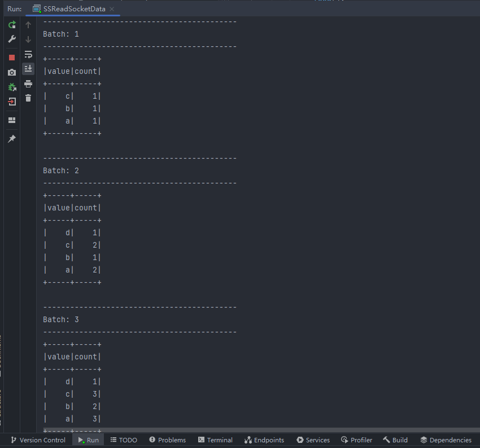Image resolution: width=480 pixels, height=448 pixels.
Task: Clear all console output with trash icon
Action: (x=28, y=98)
